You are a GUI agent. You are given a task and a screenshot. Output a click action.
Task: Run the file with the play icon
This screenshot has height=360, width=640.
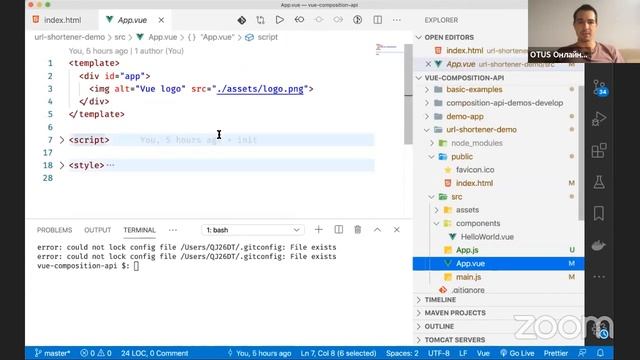click(x=280, y=20)
